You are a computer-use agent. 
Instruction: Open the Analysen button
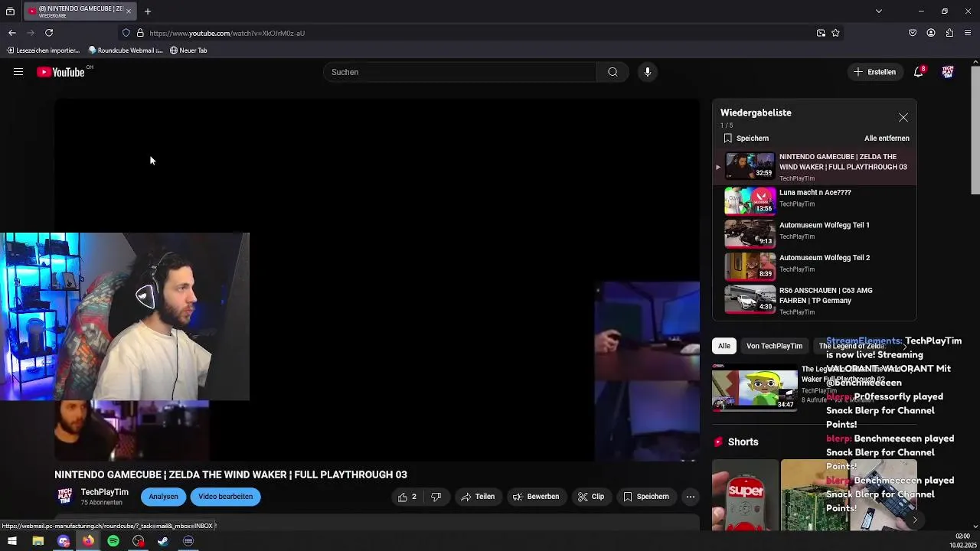pos(163,497)
